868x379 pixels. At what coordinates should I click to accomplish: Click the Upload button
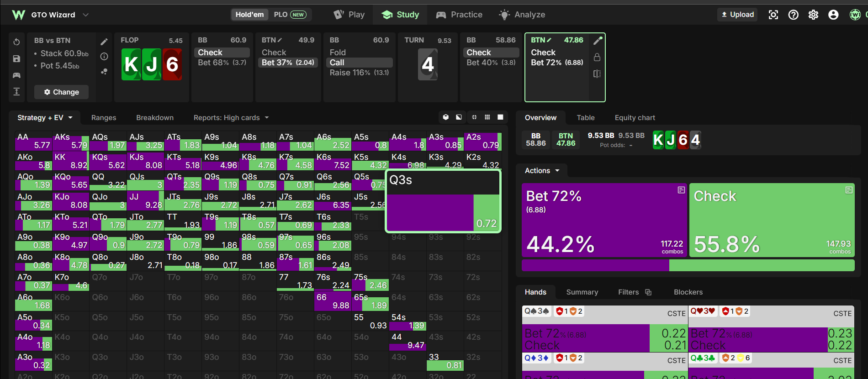(x=737, y=15)
